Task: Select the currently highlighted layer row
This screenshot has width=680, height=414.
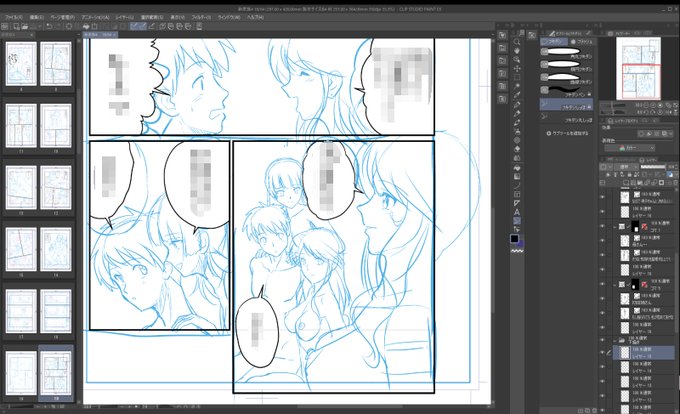Action: (x=645, y=352)
